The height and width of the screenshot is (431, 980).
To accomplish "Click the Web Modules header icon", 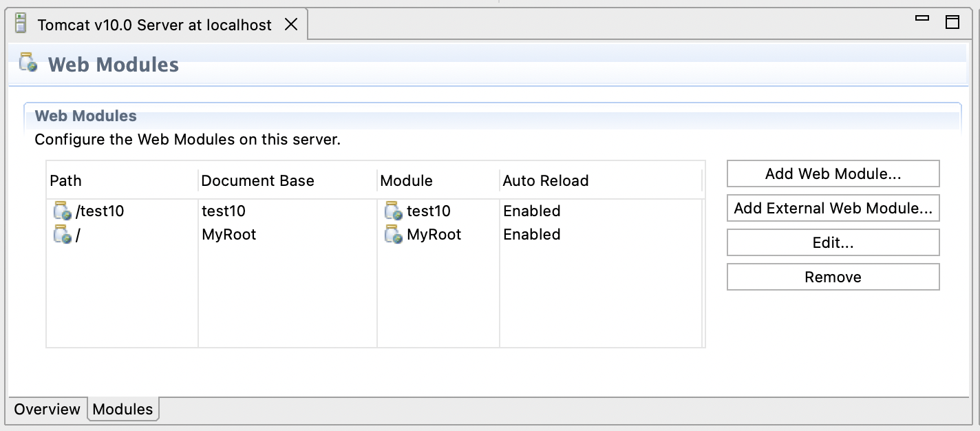I will click(x=28, y=62).
